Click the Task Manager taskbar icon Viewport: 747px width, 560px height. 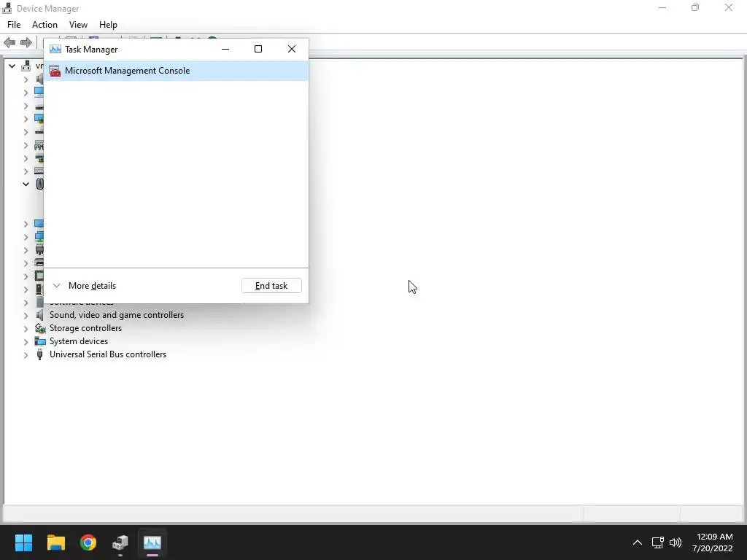(x=152, y=542)
